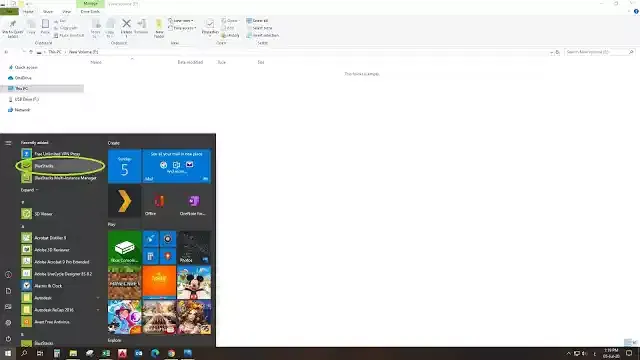Viewport: 640px width, 360px height.
Task: Open the Xbox Console Companion tile
Action: pyautogui.click(x=124, y=248)
